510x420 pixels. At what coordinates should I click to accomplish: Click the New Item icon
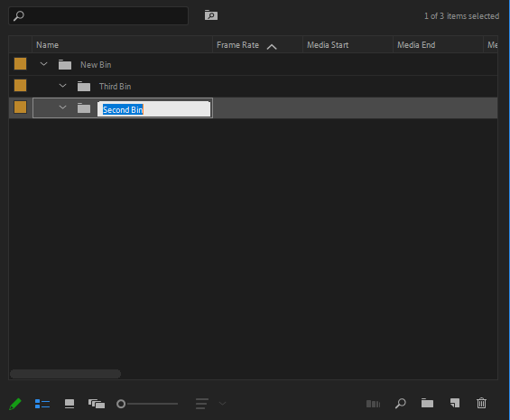(x=455, y=403)
